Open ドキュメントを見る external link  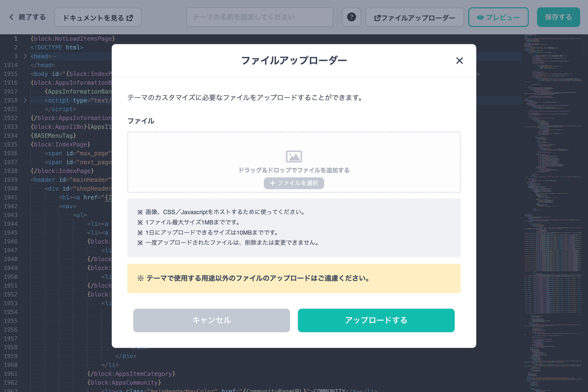[x=98, y=17]
